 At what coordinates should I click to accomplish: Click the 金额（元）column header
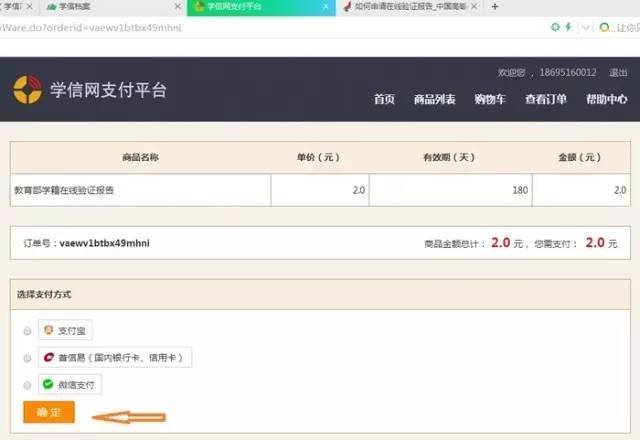[x=580, y=158]
